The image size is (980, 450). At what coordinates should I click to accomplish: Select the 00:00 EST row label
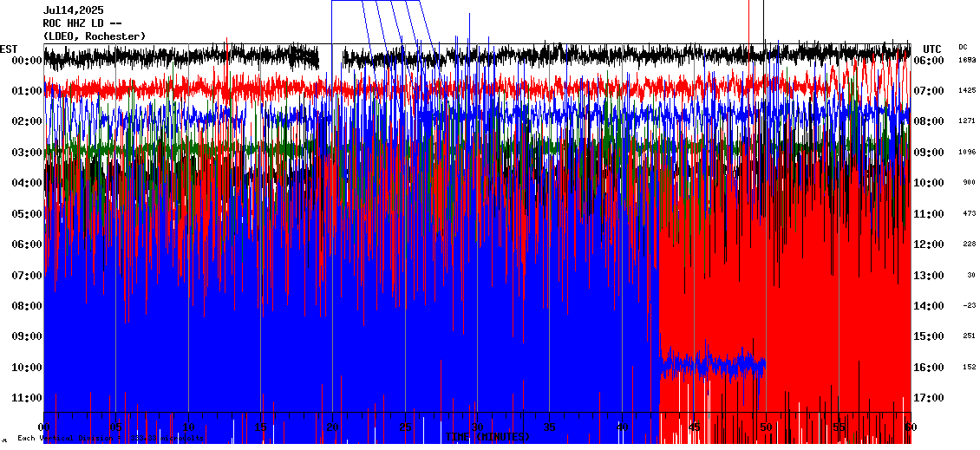28,61
